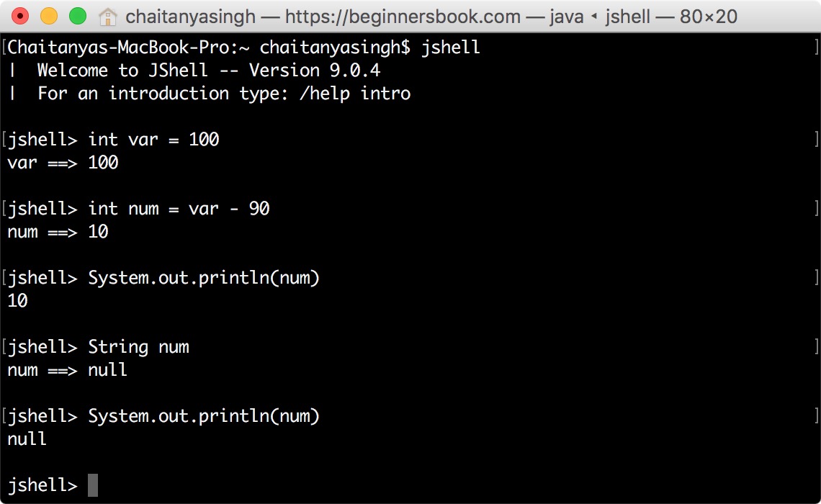Screen dimensions: 821x504
Task: Click the 'var ==> 100' output line
Action: click(x=63, y=163)
